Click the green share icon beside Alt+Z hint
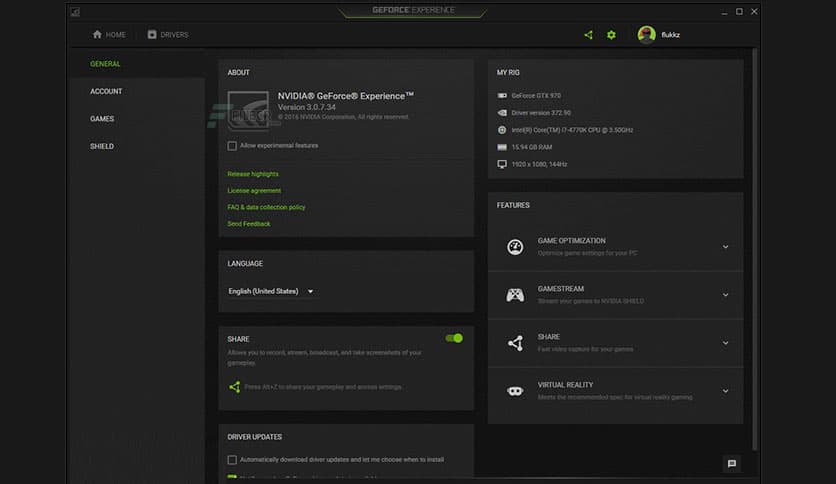The width and height of the screenshot is (836, 484). pyautogui.click(x=234, y=387)
